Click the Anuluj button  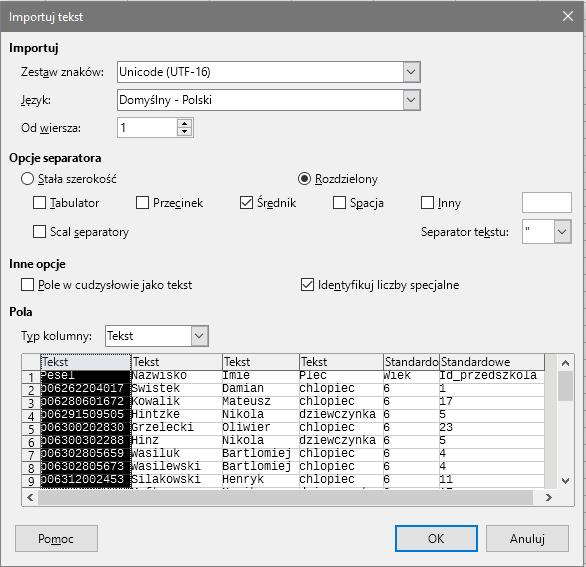coord(527,538)
